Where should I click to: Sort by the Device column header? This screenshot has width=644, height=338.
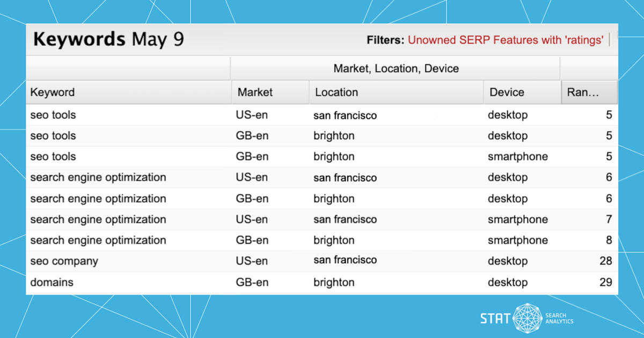point(507,92)
